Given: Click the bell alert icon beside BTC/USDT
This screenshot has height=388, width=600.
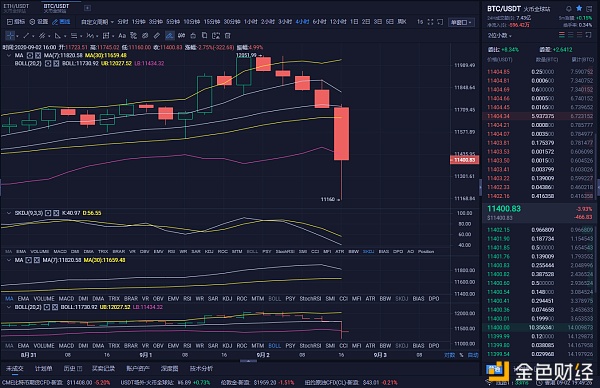Looking at the screenshot, I should click(x=569, y=8).
